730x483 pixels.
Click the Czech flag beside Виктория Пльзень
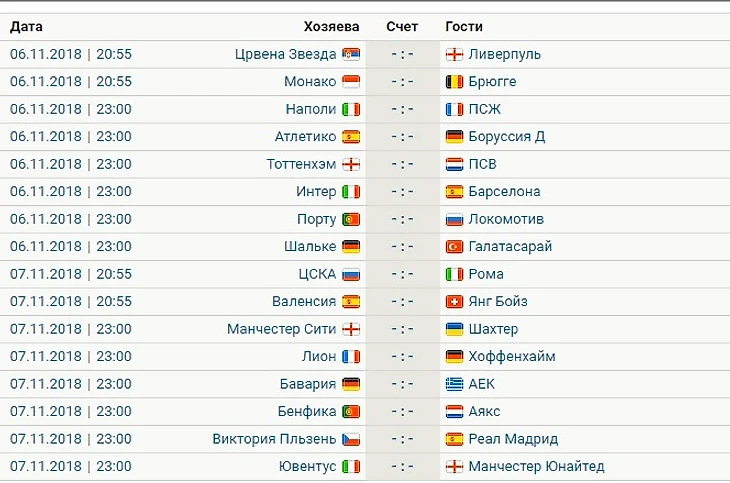click(x=351, y=439)
